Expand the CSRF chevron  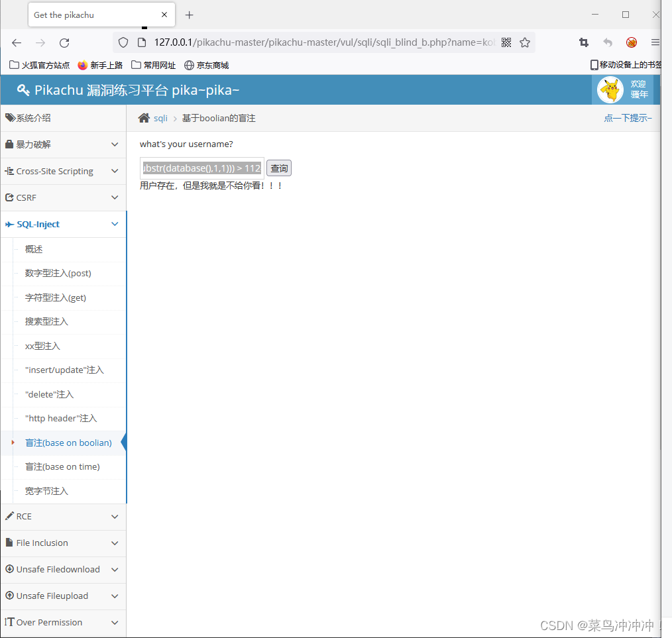tap(115, 197)
